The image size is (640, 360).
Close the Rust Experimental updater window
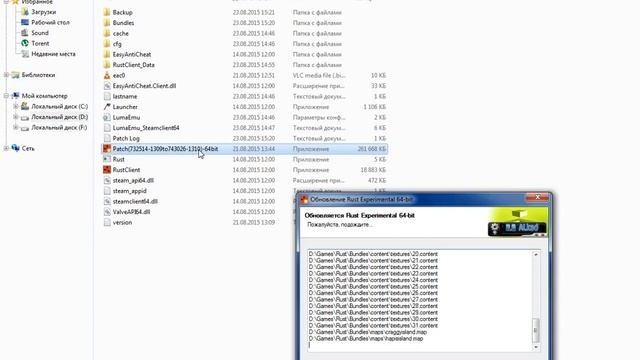tap(537, 198)
